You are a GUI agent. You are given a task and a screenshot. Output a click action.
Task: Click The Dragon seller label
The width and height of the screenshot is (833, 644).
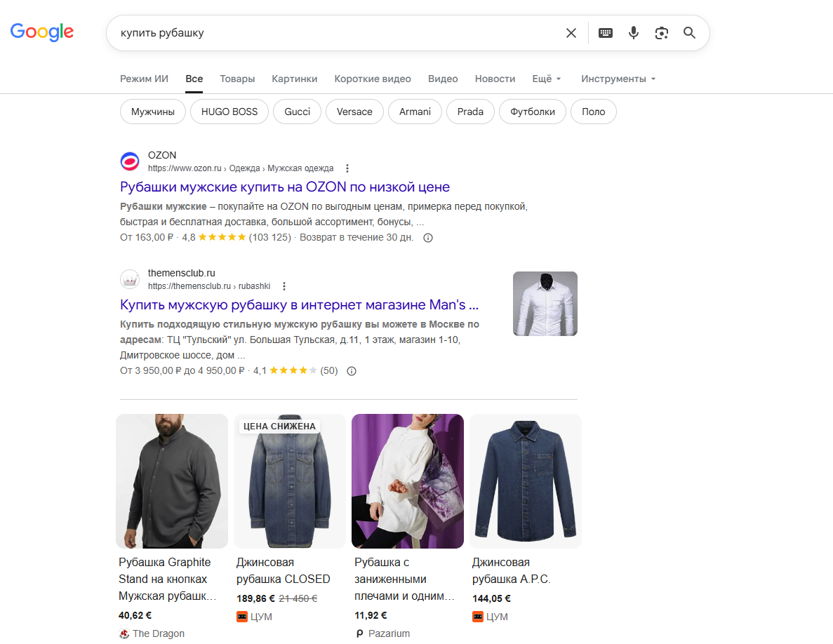(159, 633)
